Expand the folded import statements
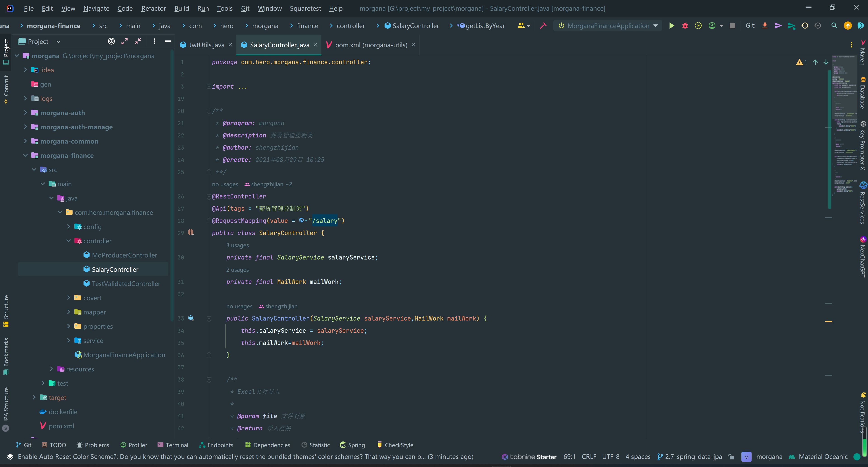868x467 pixels. [x=209, y=87]
